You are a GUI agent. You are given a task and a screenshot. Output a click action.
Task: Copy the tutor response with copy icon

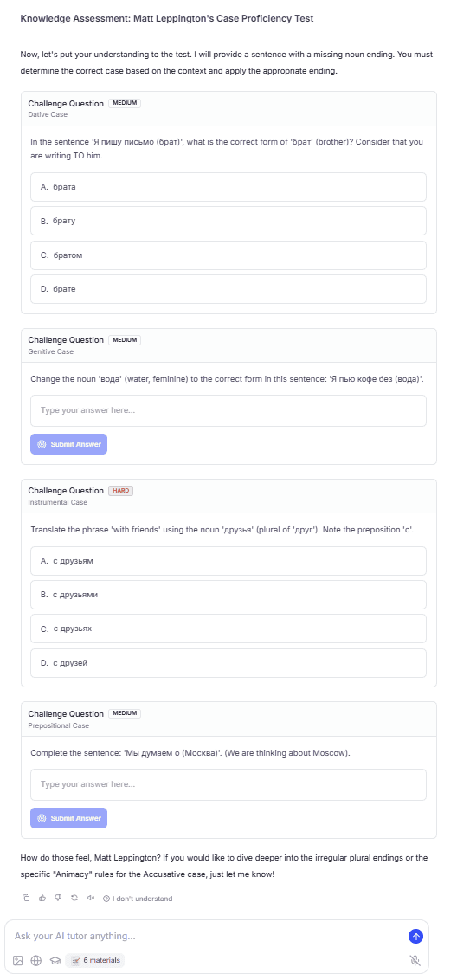tap(26, 898)
